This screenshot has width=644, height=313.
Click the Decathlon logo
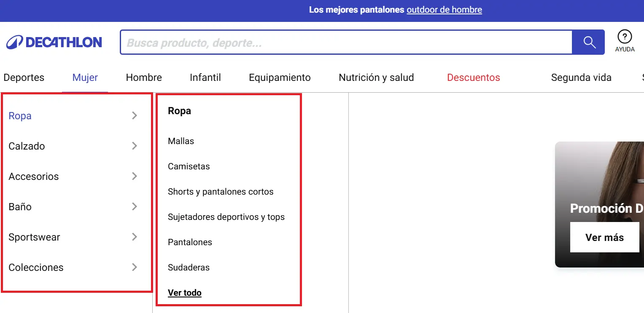(54, 42)
